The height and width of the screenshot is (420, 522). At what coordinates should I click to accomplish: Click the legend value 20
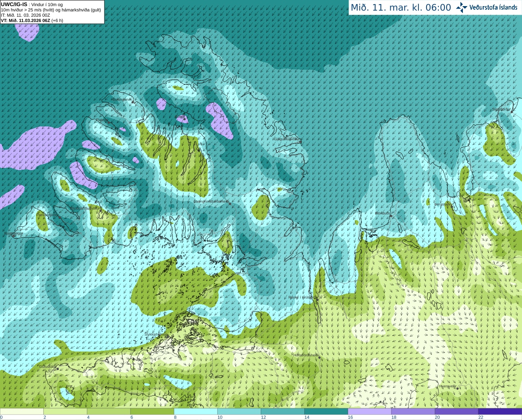click(437, 417)
